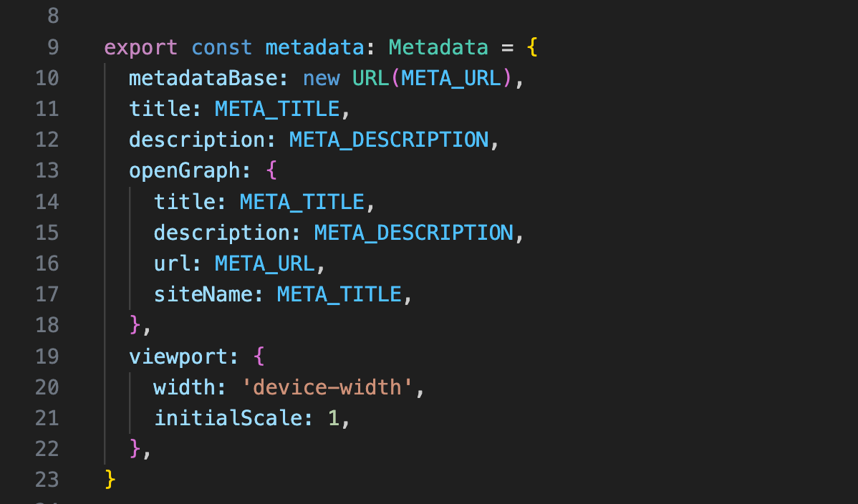Click the yellow closing brace on line 23
This screenshot has width=858, height=504.
(110, 479)
